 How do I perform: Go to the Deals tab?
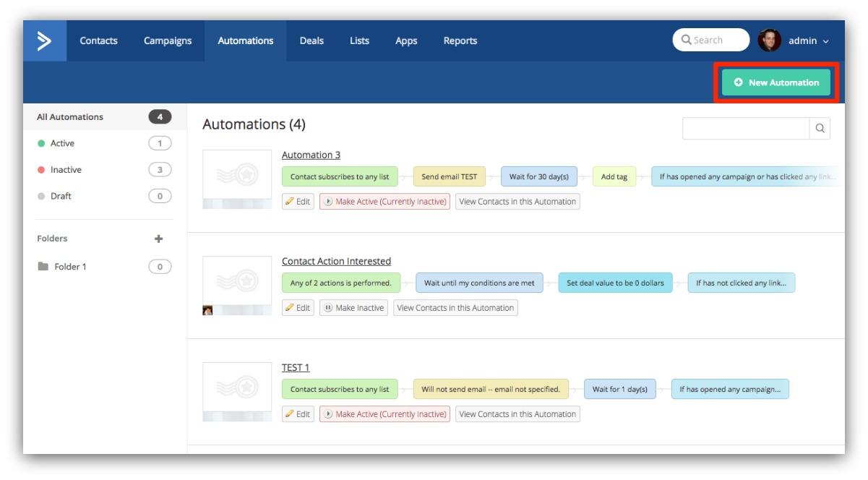[311, 40]
